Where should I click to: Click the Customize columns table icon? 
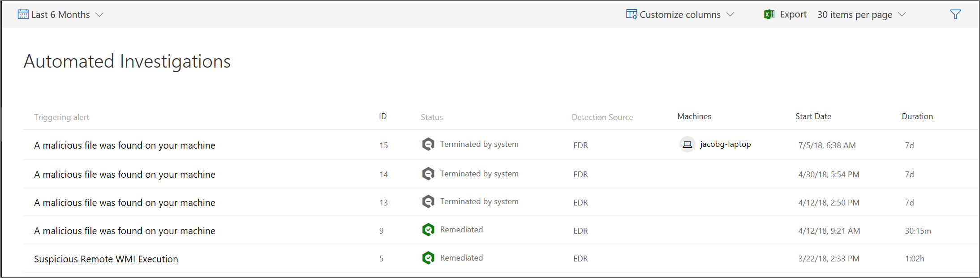click(x=631, y=14)
